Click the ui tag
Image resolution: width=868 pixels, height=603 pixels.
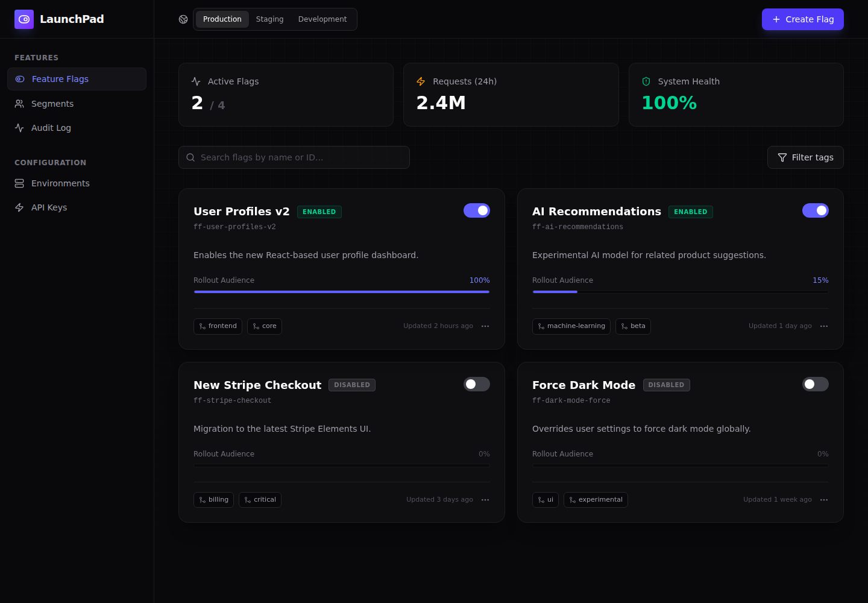tap(546, 500)
